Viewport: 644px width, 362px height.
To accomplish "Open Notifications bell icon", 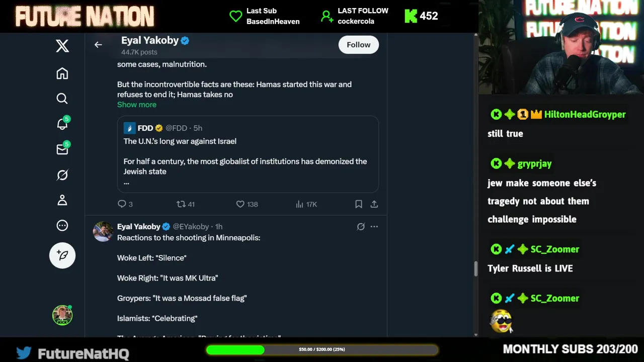I will tap(62, 124).
